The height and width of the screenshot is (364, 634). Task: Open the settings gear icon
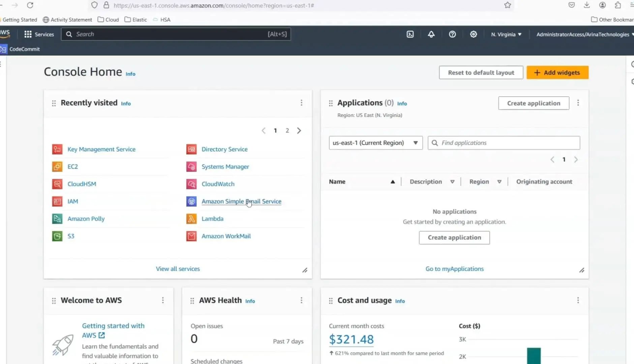(x=474, y=34)
